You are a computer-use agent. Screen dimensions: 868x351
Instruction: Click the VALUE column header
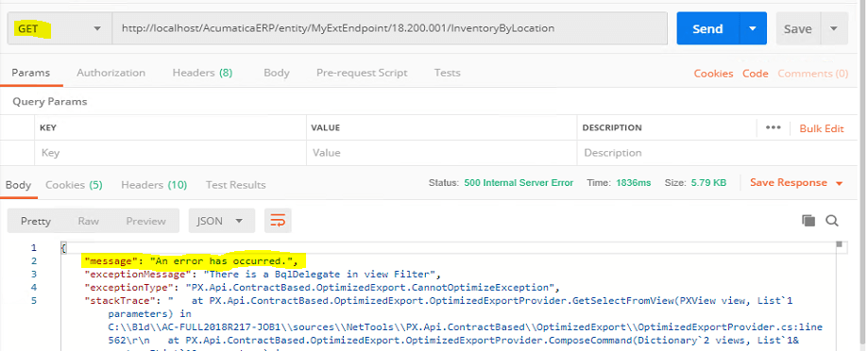pyautogui.click(x=325, y=127)
